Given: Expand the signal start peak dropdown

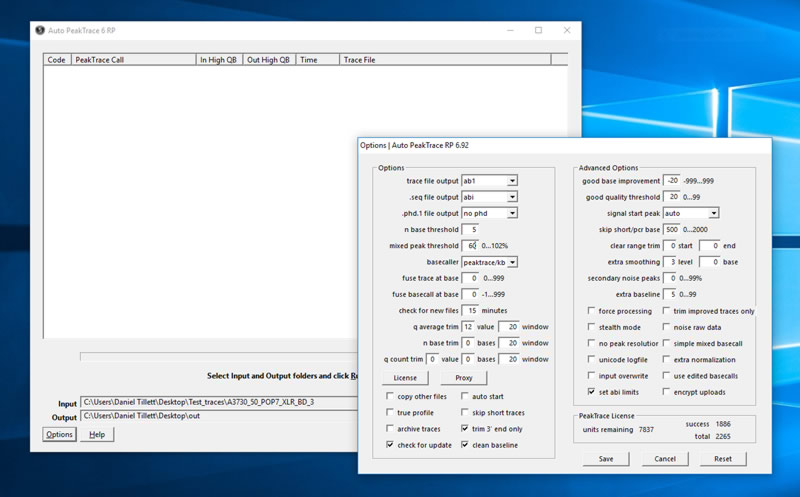Looking at the screenshot, I should [x=713, y=213].
